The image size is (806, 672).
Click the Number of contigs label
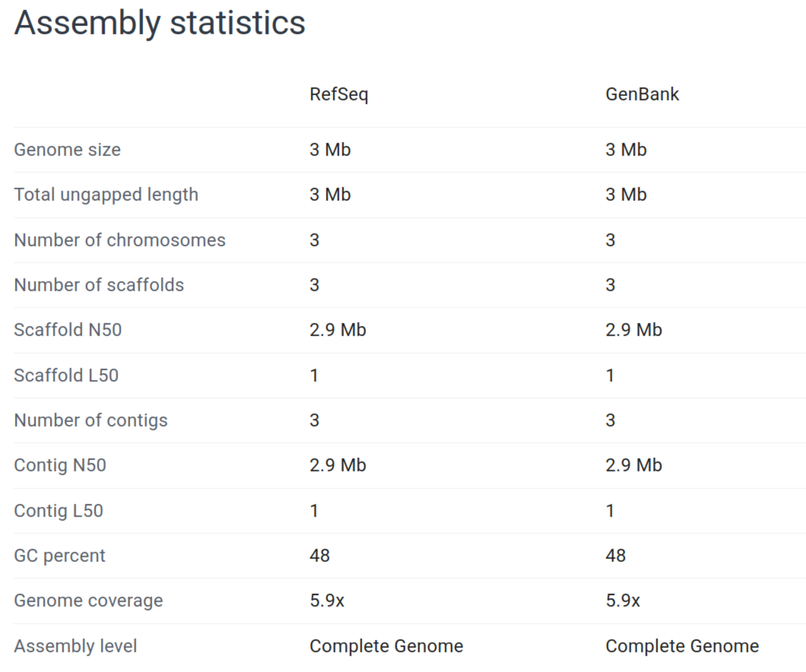coord(91,421)
